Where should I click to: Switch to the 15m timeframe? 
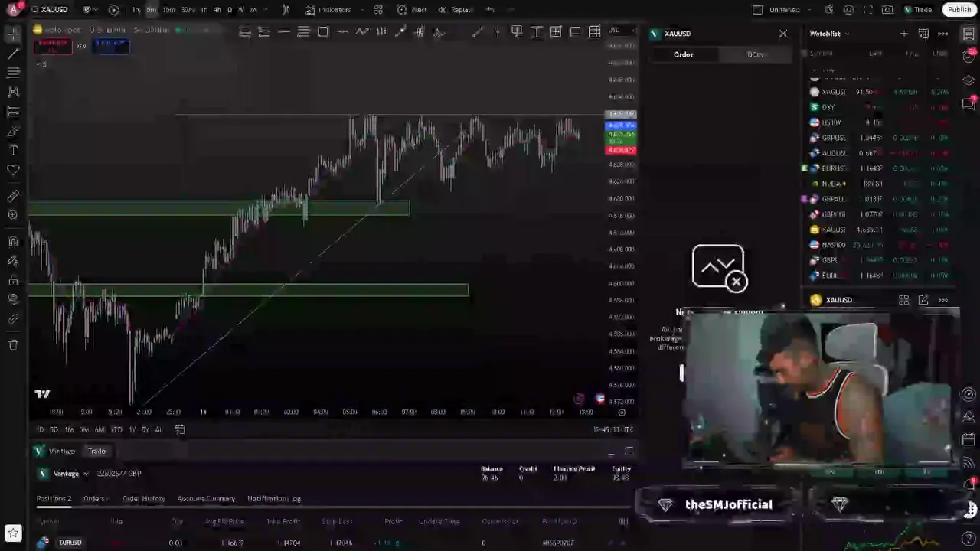[x=169, y=10]
